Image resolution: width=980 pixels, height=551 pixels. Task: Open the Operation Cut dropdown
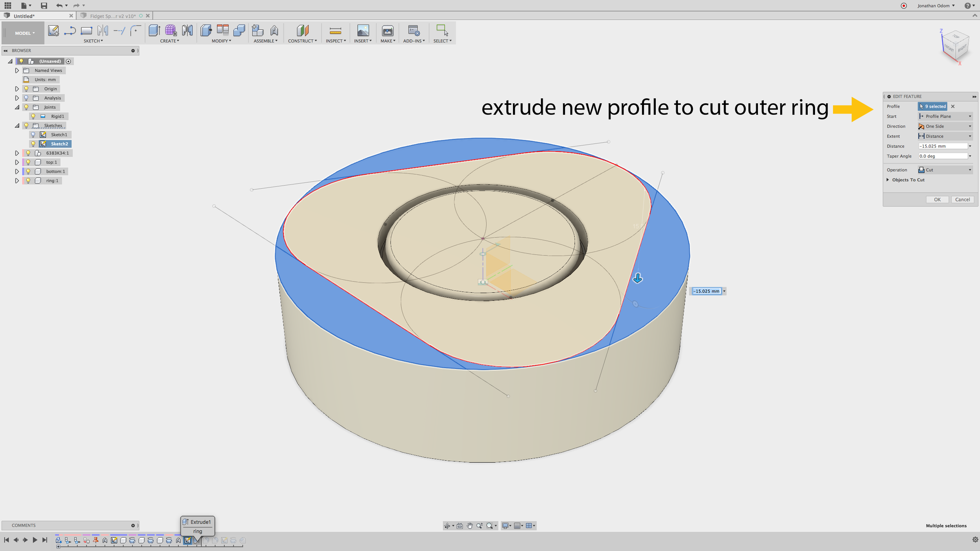click(945, 170)
